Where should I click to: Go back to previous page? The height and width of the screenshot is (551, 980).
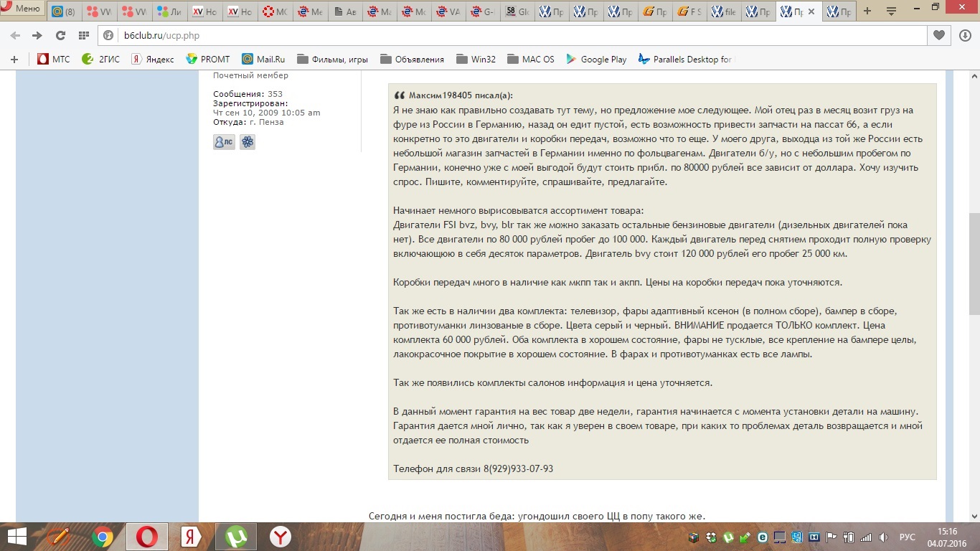click(15, 35)
